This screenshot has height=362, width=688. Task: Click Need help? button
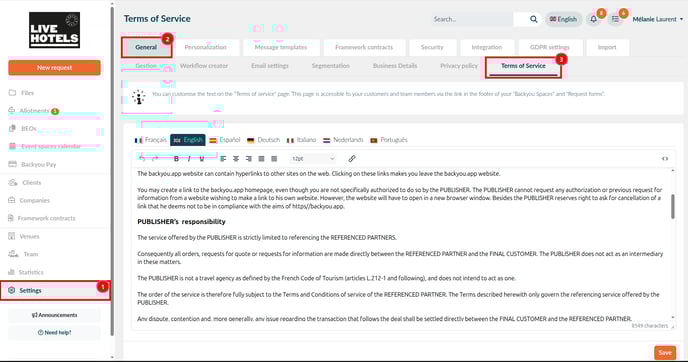(x=54, y=333)
